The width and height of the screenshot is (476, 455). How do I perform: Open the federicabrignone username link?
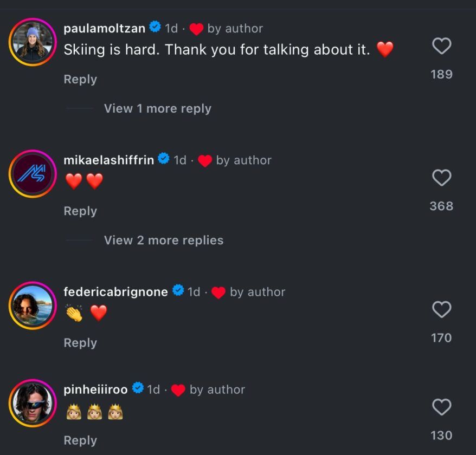pos(115,292)
